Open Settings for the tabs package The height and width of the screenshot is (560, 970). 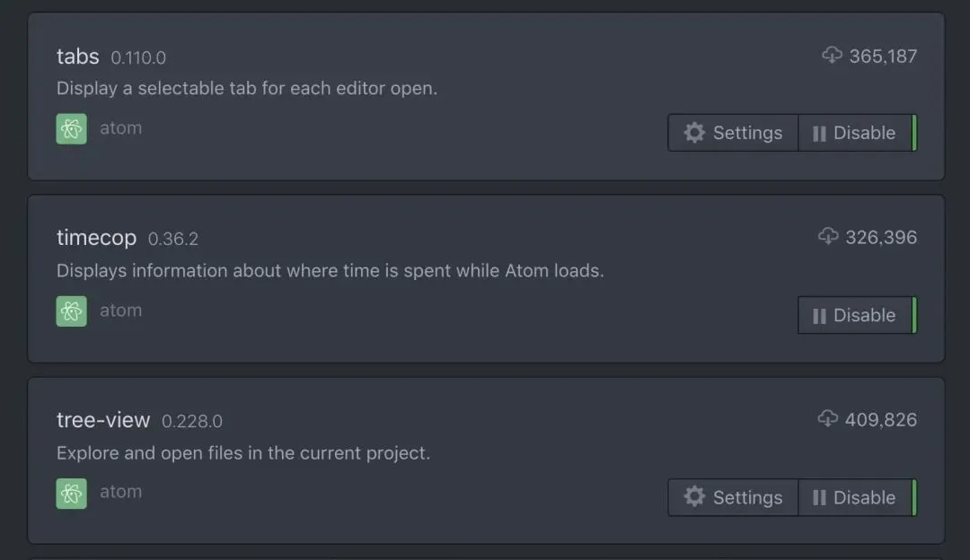coord(733,133)
